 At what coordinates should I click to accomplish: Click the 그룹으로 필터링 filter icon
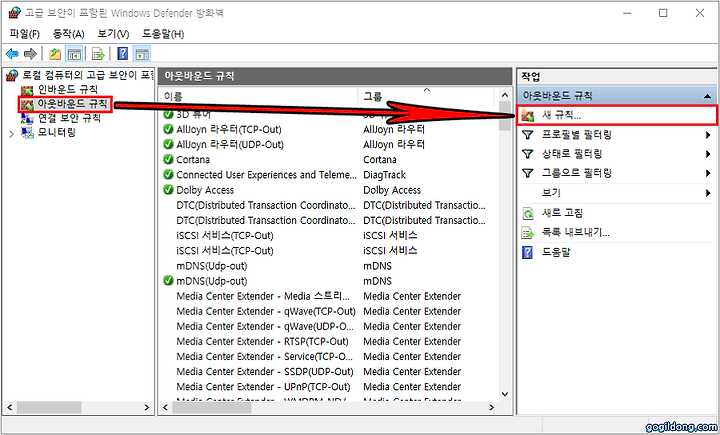528,173
